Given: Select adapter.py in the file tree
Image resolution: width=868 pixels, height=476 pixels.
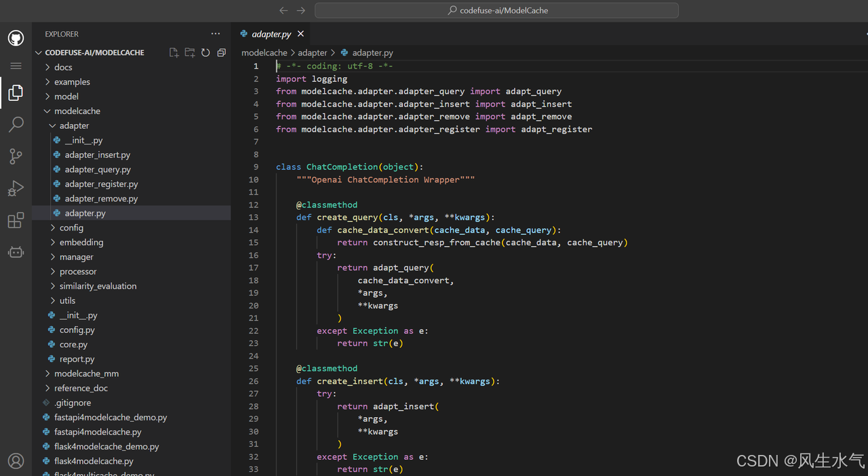Looking at the screenshot, I should pyautogui.click(x=131, y=213).
